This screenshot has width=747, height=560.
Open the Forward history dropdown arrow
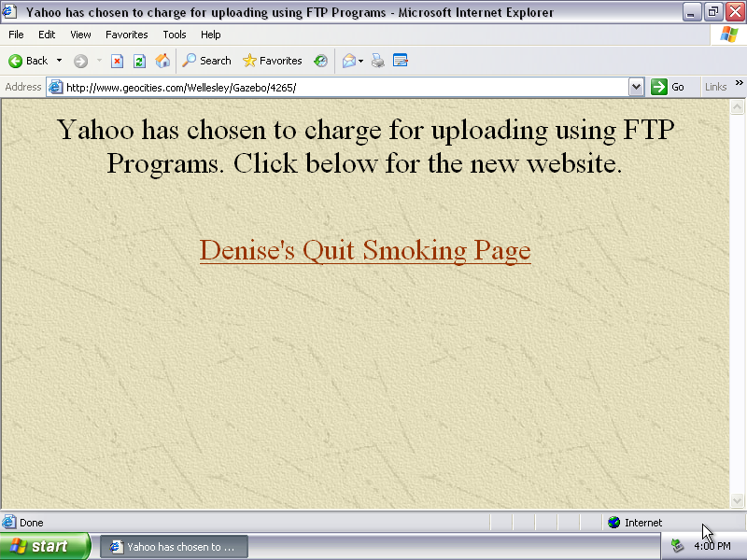coord(99,61)
